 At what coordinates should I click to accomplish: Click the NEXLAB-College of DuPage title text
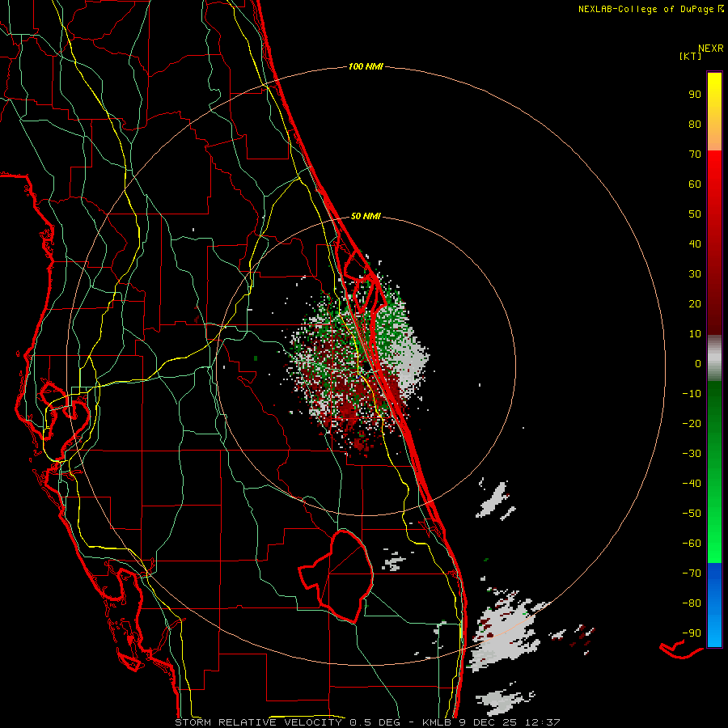pos(645,9)
